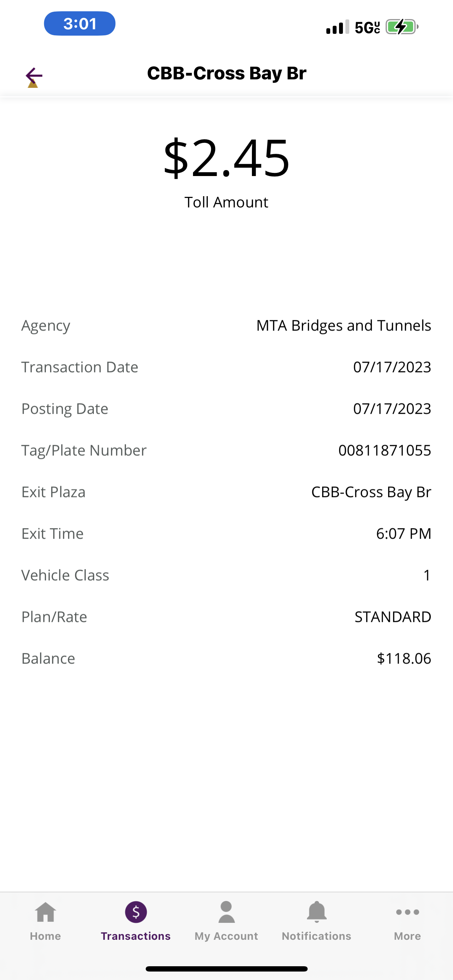Tap the battery charging status icon
Viewport: 453px width, 980px height.
click(x=401, y=27)
